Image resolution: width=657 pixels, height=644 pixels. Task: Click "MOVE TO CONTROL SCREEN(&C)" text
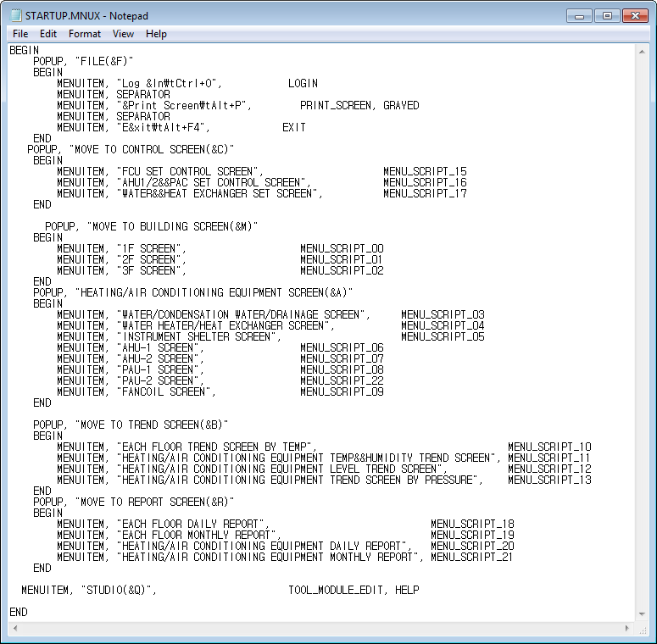[152, 149]
